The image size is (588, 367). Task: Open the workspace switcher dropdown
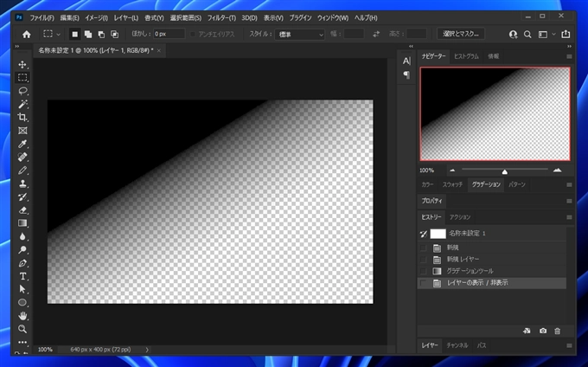click(546, 34)
